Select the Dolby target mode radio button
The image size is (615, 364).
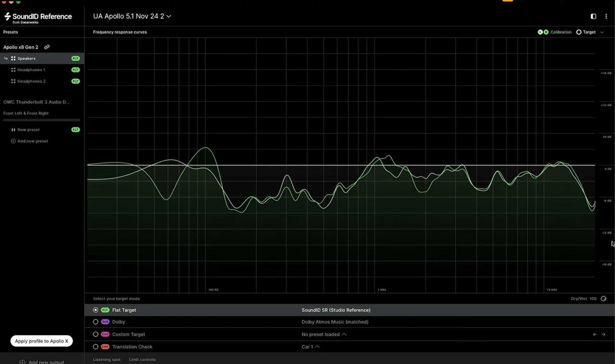tap(95, 322)
